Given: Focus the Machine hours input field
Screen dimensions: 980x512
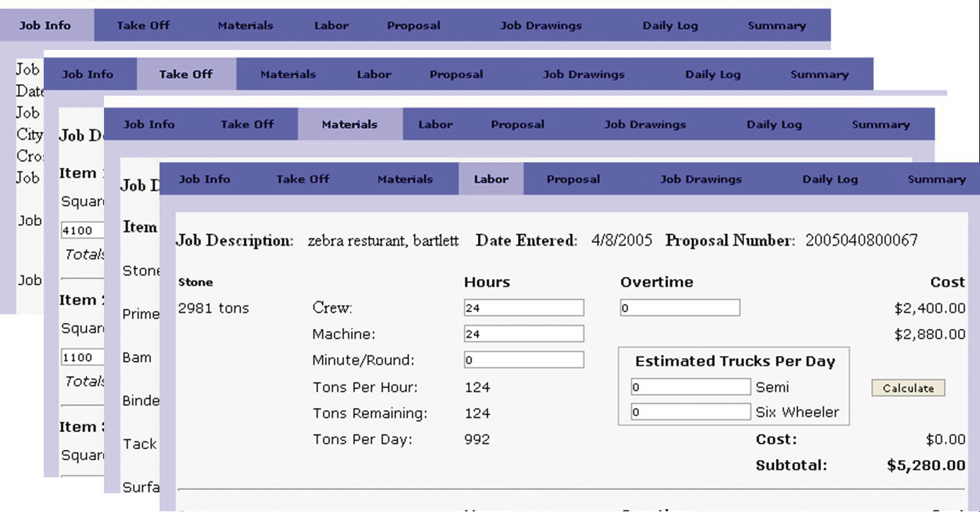Looking at the screenshot, I should tap(524, 334).
